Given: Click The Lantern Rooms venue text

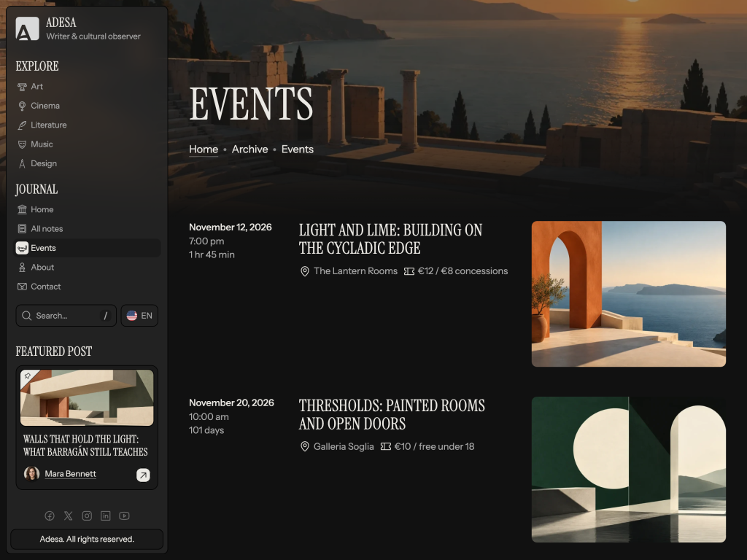Looking at the screenshot, I should tap(355, 271).
